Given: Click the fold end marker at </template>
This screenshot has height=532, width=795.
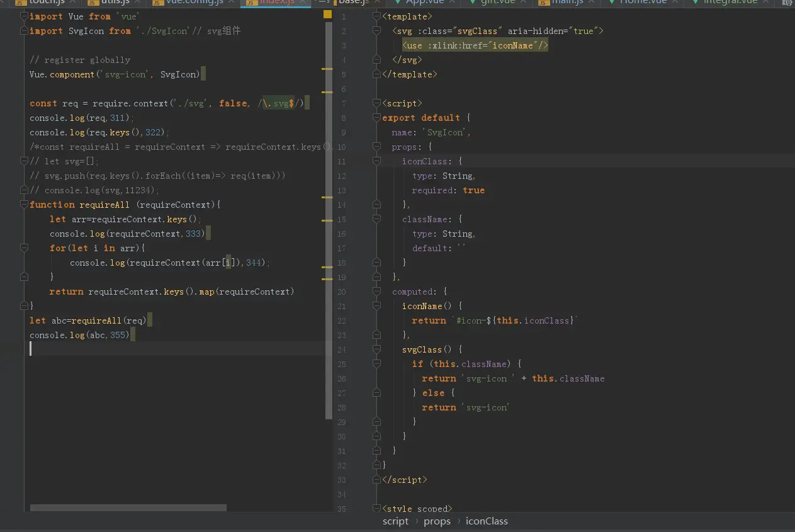Looking at the screenshot, I should tap(377, 74).
